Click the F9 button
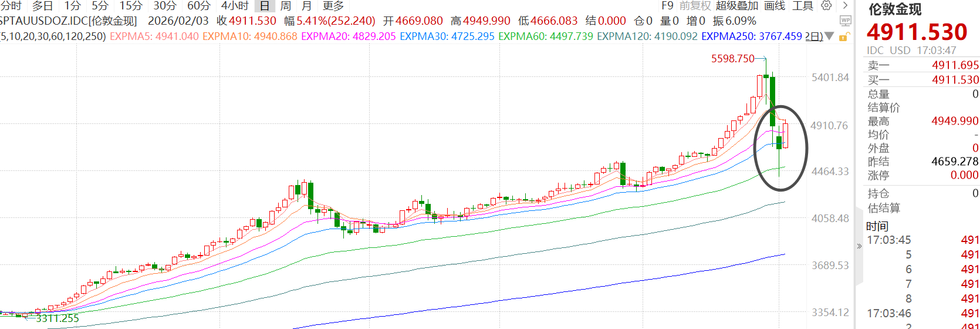 click(x=667, y=6)
